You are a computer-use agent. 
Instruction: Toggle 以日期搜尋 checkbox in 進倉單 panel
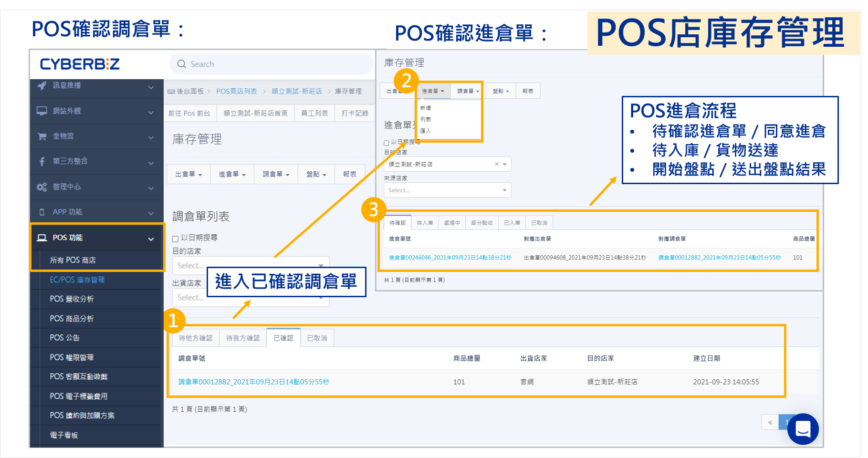coord(387,143)
